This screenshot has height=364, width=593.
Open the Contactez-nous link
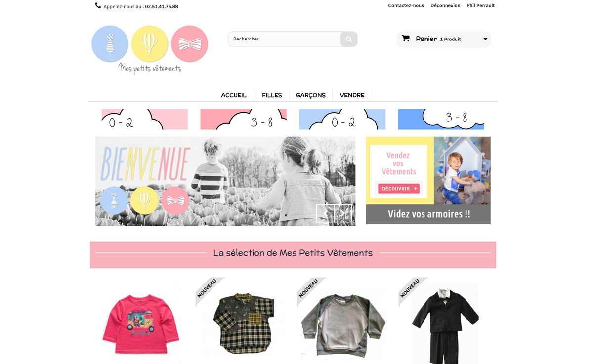pos(406,6)
